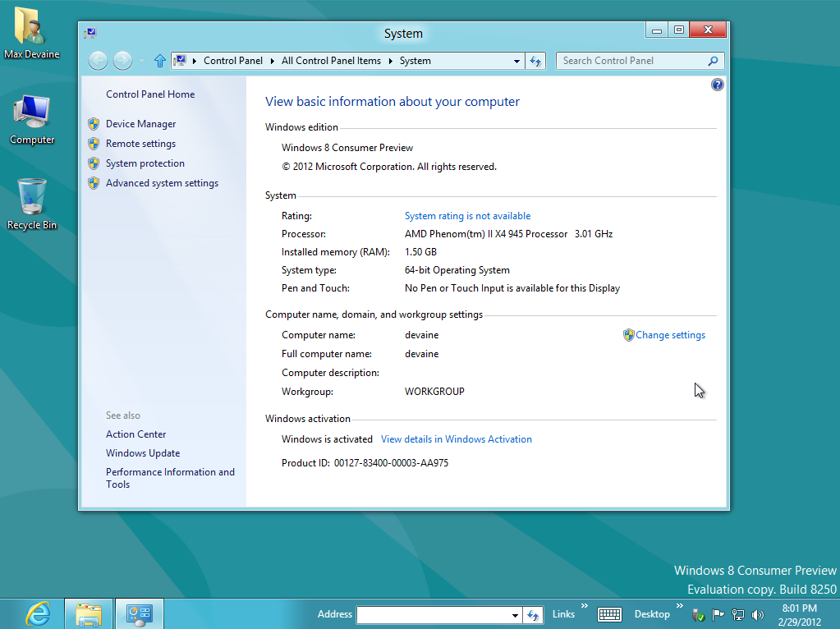Click the System window title icon
This screenshot has width=840, height=629.
pos(90,33)
